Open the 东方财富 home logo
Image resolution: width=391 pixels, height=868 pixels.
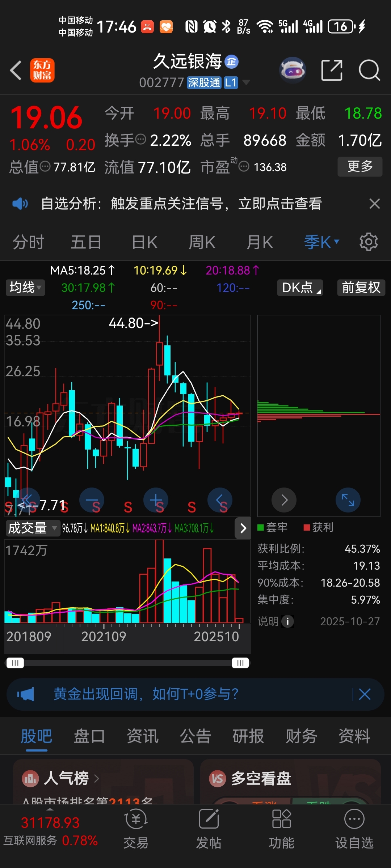tap(42, 70)
